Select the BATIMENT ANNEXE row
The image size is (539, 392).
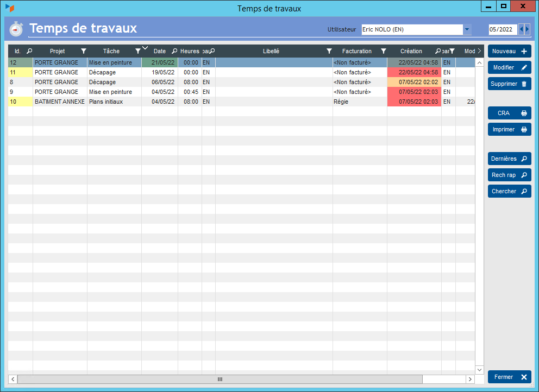point(60,102)
